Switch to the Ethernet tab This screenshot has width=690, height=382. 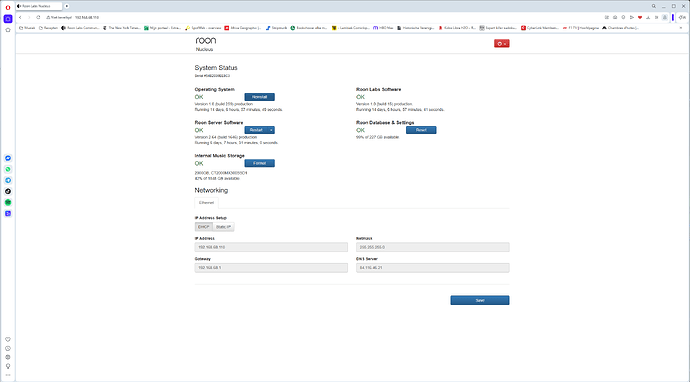pos(206,203)
